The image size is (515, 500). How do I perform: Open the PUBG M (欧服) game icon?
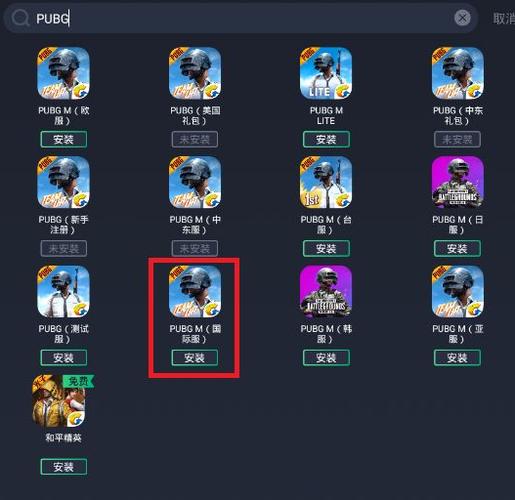click(x=63, y=73)
